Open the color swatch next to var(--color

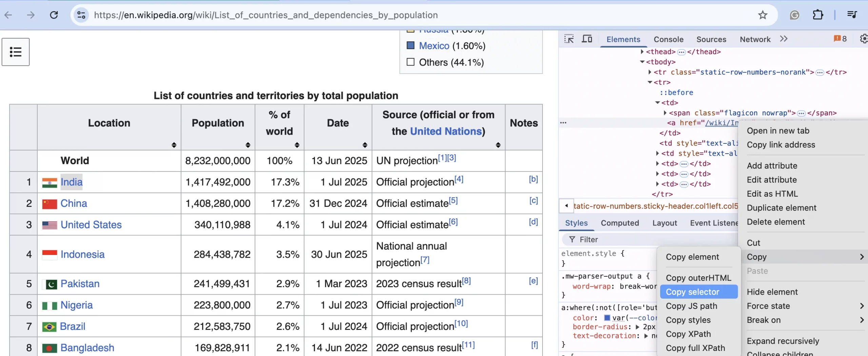tap(607, 318)
